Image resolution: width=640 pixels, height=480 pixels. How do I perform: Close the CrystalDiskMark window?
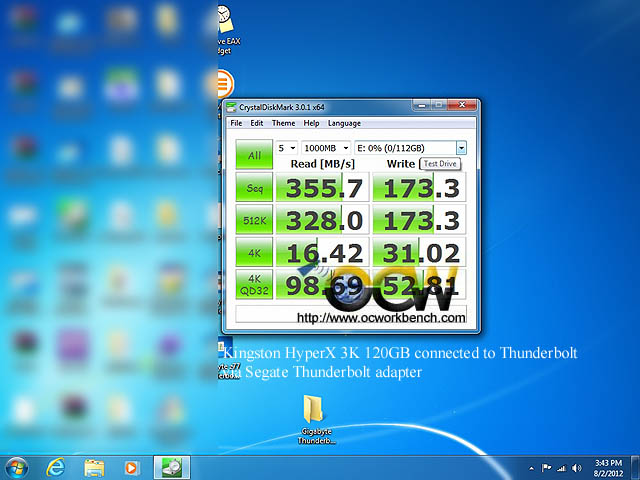(462, 105)
